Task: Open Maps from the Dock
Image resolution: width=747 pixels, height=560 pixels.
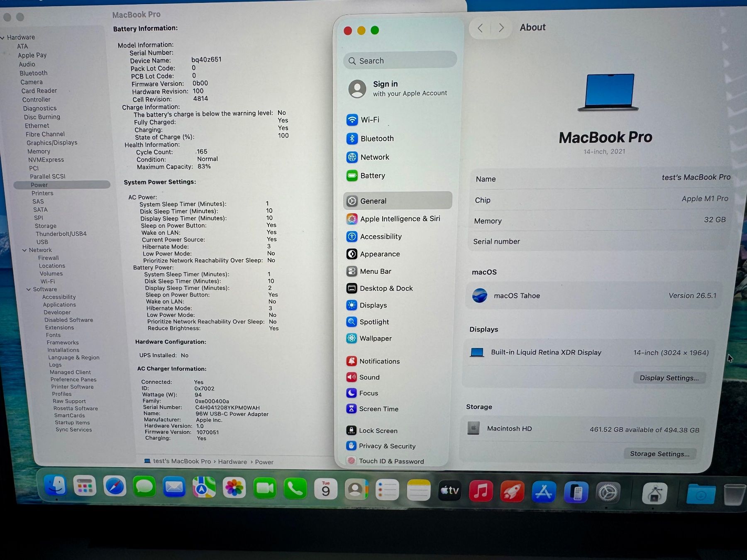Action: pos(204,488)
